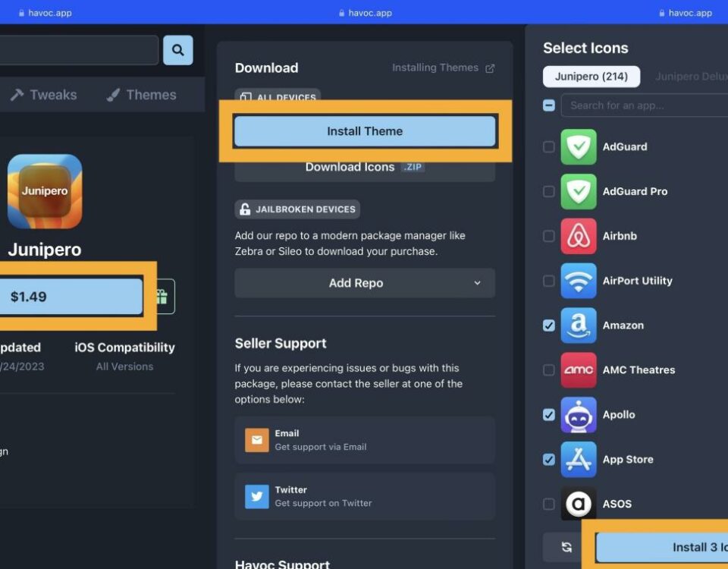Uncheck the Amazon checkbox

[549, 325]
